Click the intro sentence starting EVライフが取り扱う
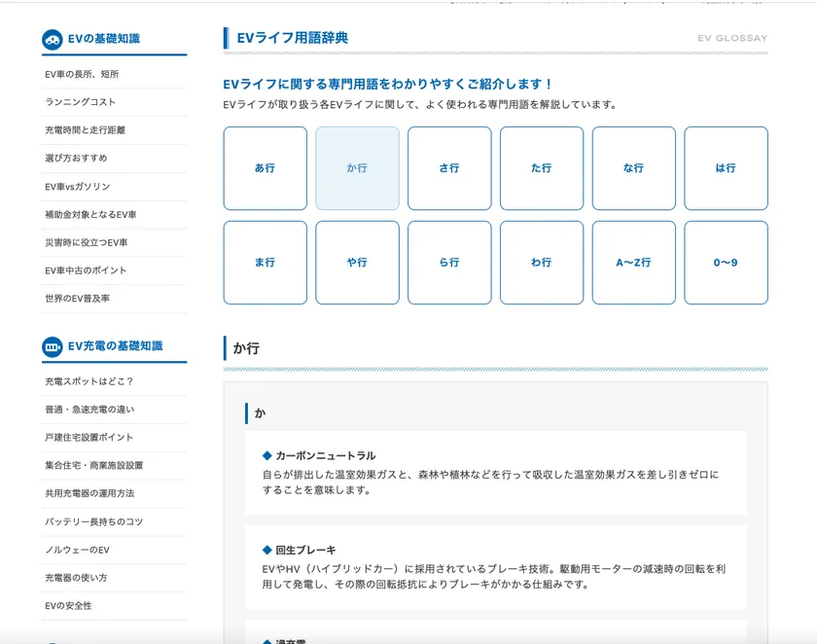Screen dimensions: 817x644 coord(420,105)
